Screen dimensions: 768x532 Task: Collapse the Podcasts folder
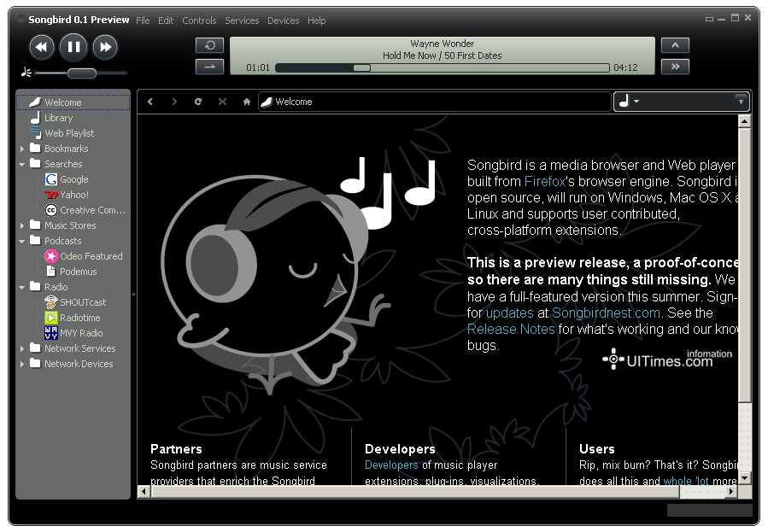[x=22, y=242]
